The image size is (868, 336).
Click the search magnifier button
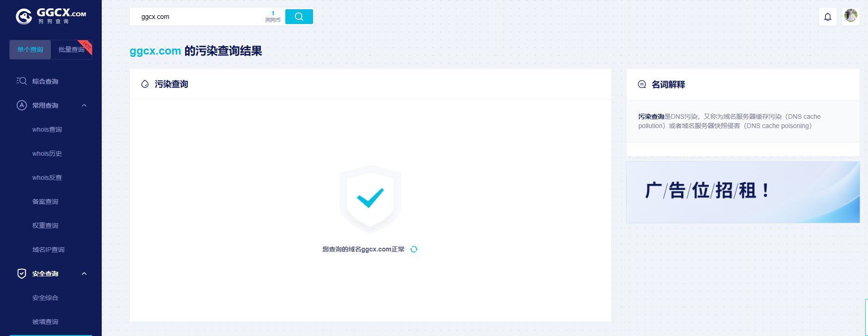299,17
